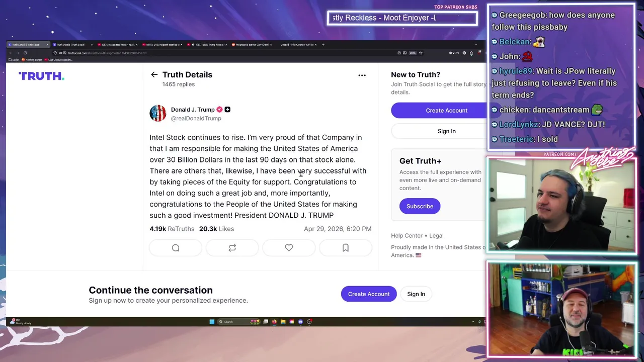This screenshot has width=644, height=362.
Task: Click the Continue the conversation heading
Action: [150, 290]
